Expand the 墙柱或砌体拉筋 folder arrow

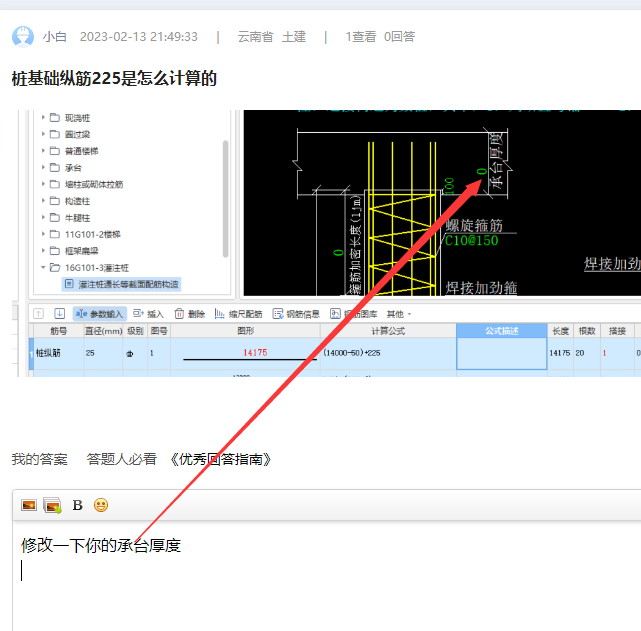43,184
